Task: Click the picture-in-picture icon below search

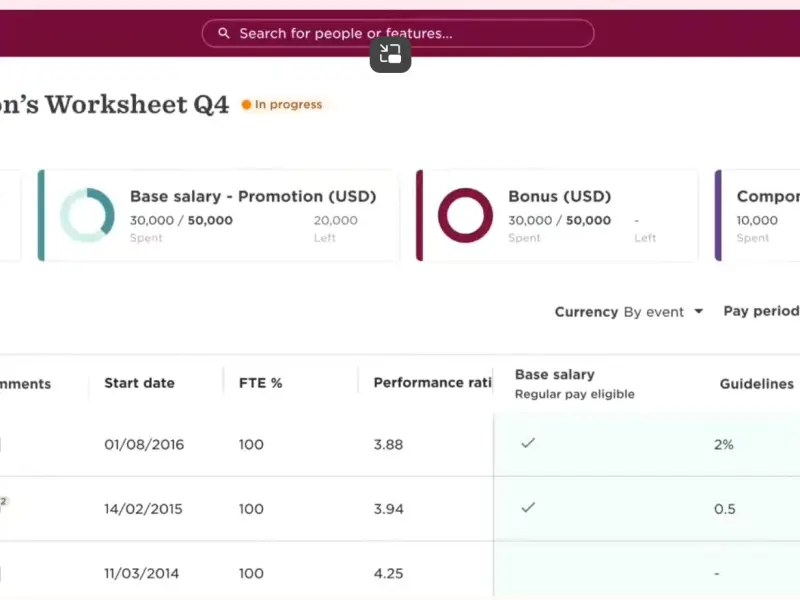Action: click(390, 54)
